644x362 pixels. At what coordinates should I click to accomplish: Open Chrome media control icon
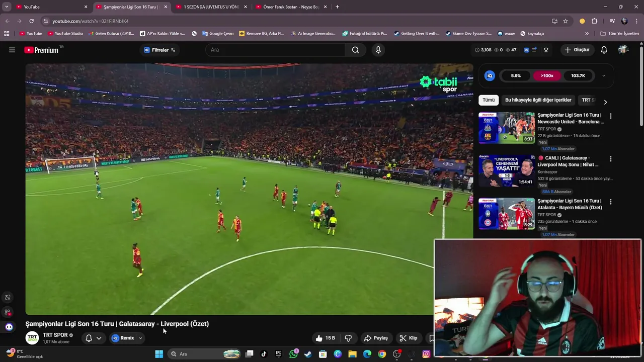[612, 21]
